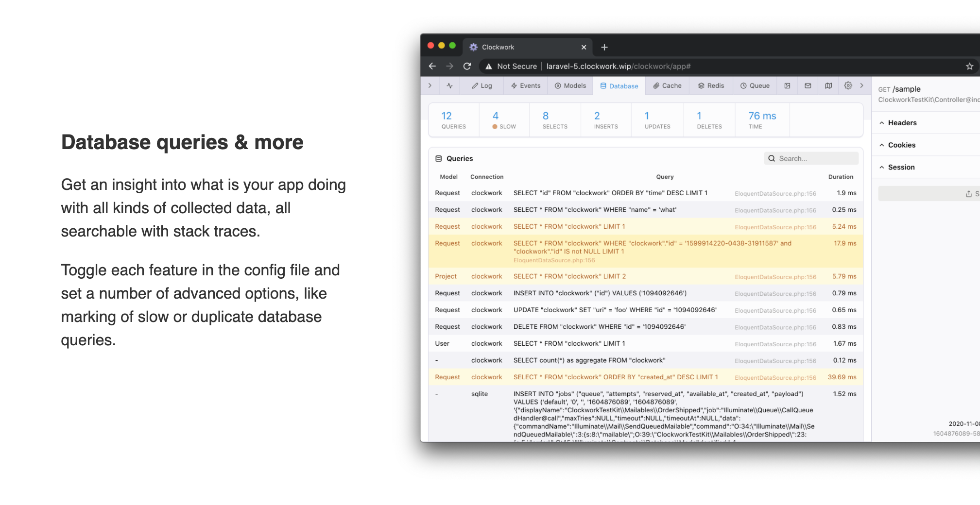The height and width of the screenshot is (505, 980).
Task: Select the Clockwork browser tab
Action: [x=527, y=47]
